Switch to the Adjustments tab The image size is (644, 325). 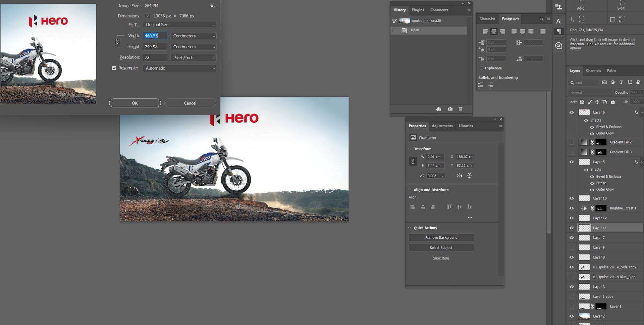click(x=442, y=126)
